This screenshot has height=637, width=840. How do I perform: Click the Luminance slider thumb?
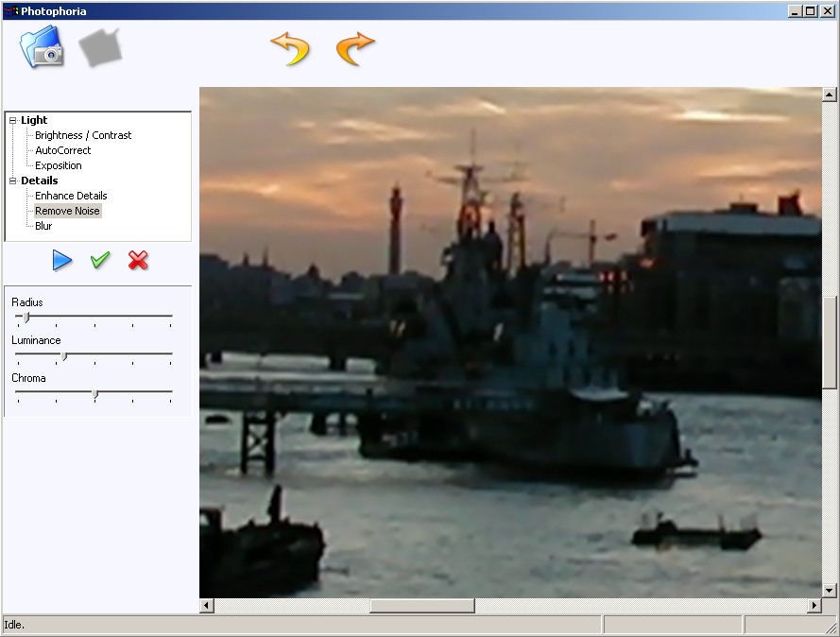pyautogui.click(x=63, y=355)
